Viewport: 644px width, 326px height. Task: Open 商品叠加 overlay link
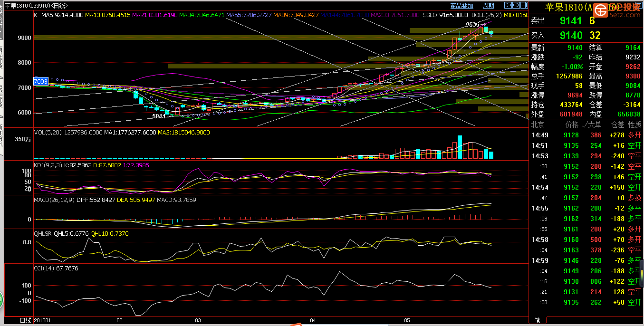click(x=461, y=6)
